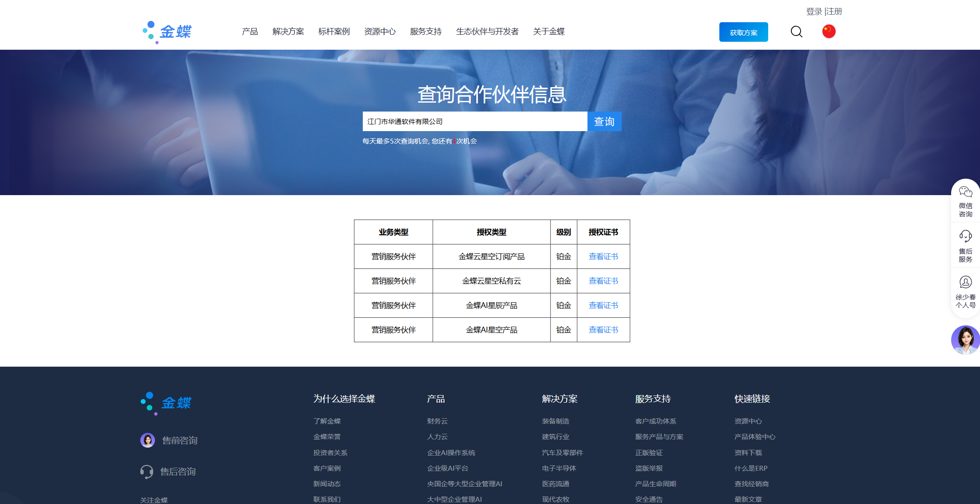Open footer link 查找经销商
Screen dimensions: 980x504
751,484
